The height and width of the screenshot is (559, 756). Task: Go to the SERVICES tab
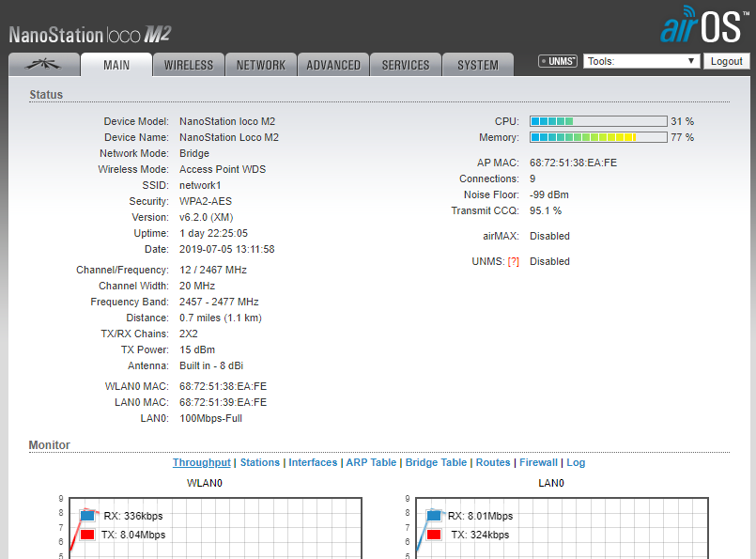coord(406,65)
